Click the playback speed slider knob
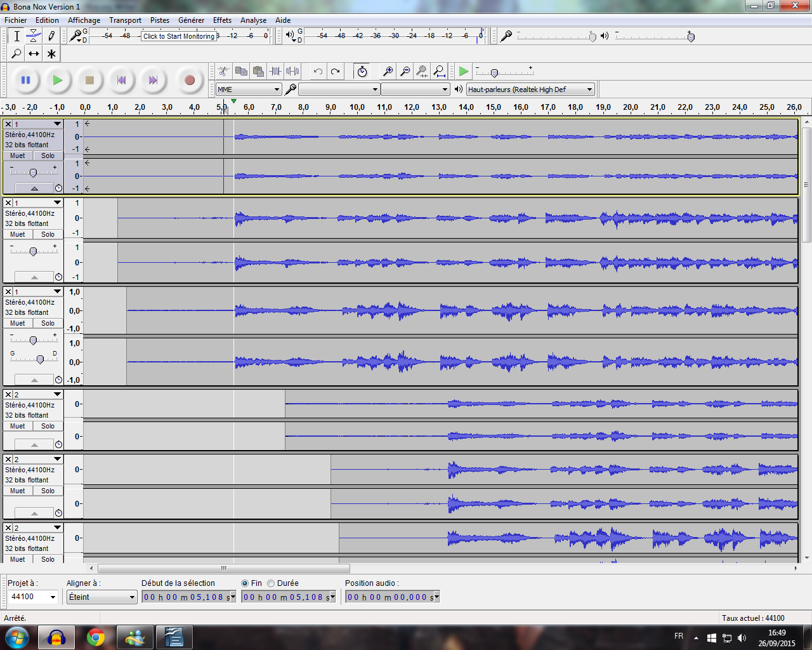Screen dimensions: 812x650 click(494, 73)
